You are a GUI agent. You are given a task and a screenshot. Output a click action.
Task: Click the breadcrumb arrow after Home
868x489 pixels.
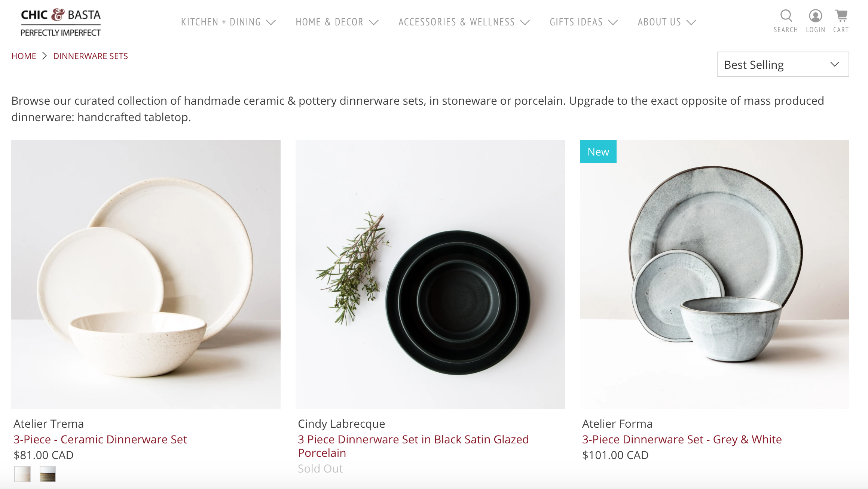[45, 56]
